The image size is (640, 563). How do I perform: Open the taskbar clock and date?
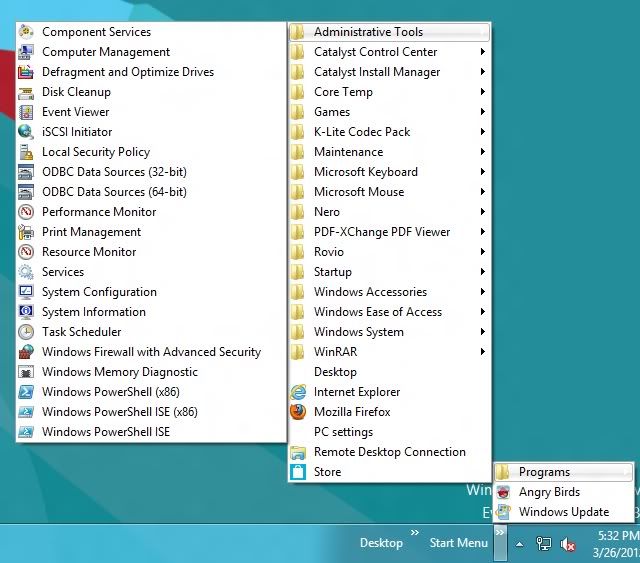coord(616,544)
